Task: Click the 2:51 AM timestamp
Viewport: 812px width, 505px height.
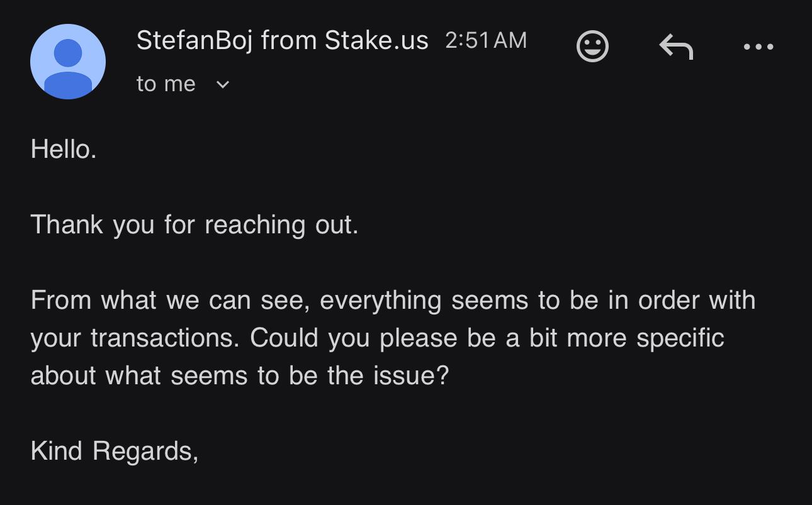Action: click(485, 41)
